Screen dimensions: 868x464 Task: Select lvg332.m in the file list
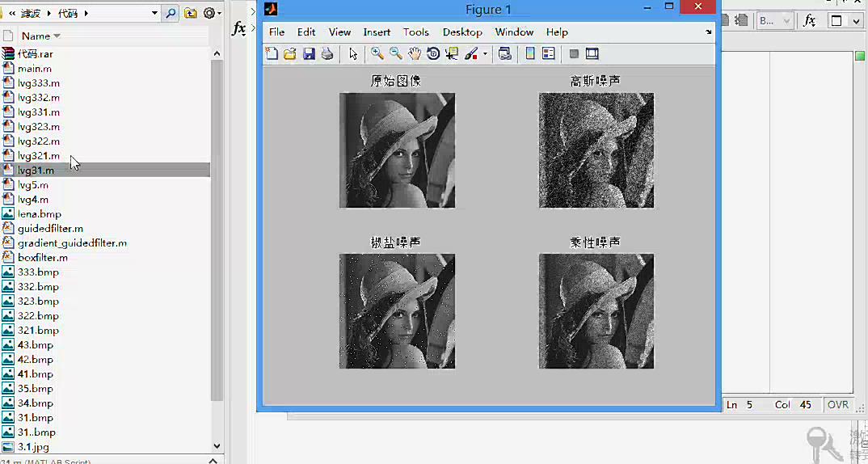point(39,98)
